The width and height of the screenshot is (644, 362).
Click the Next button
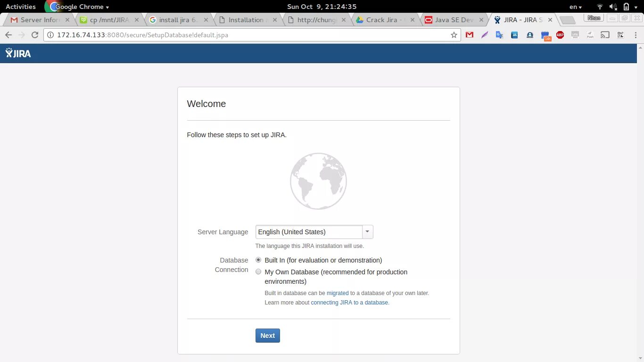click(x=268, y=336)
